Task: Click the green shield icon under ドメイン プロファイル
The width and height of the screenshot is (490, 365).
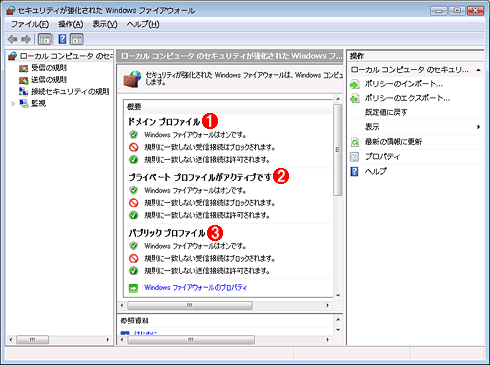Action: coord(134,135)
